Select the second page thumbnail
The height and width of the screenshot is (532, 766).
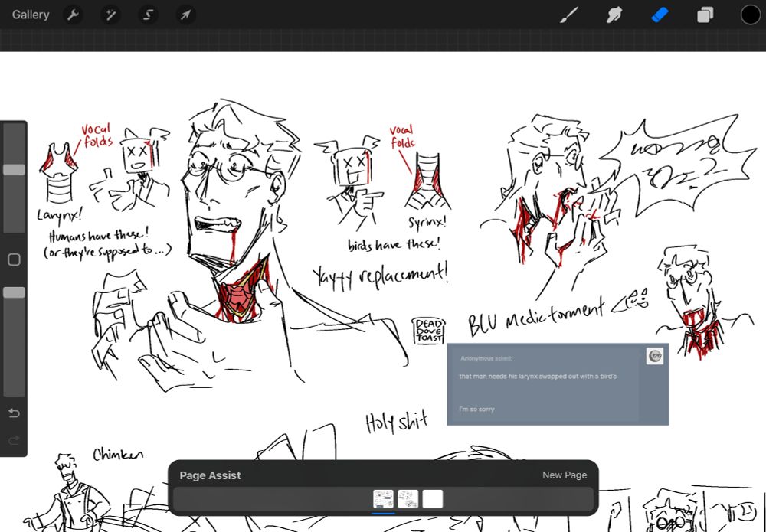tap(408, 499)
